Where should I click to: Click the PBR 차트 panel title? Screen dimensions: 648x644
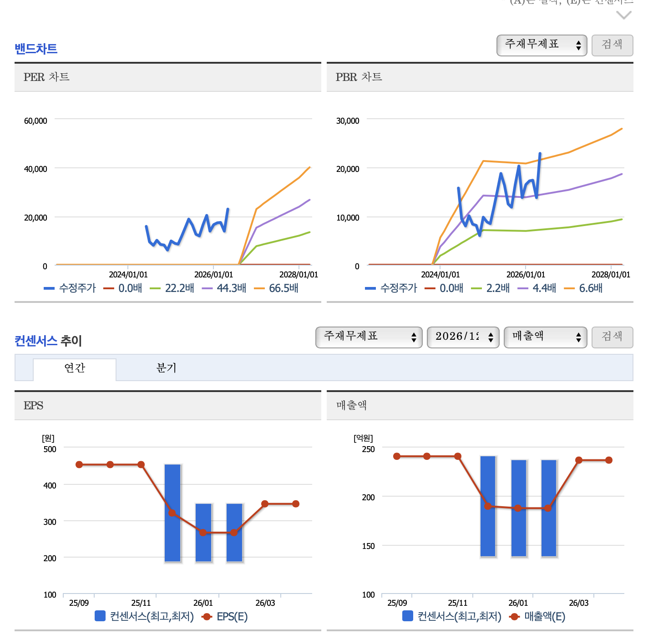[x=359, y=77]
